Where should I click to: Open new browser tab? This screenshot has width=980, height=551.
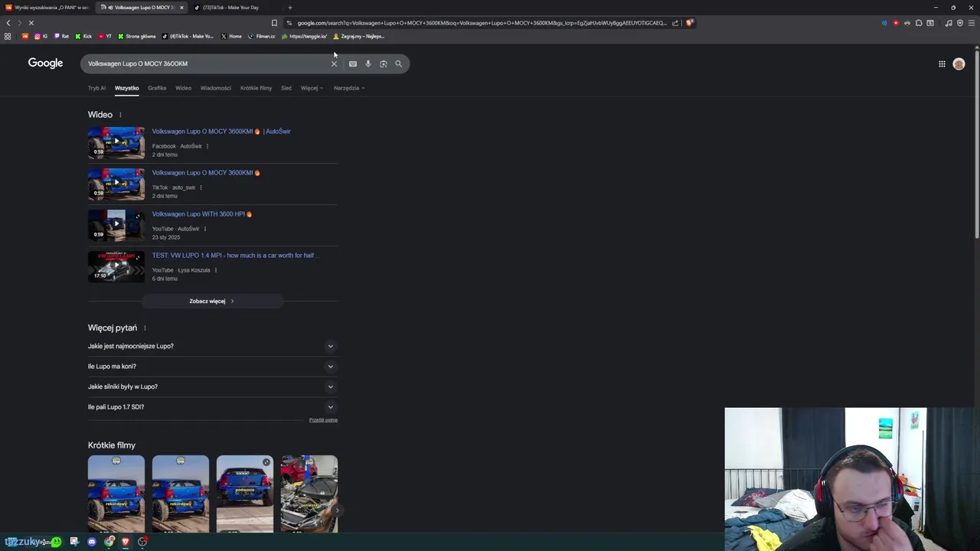(289, 8)
